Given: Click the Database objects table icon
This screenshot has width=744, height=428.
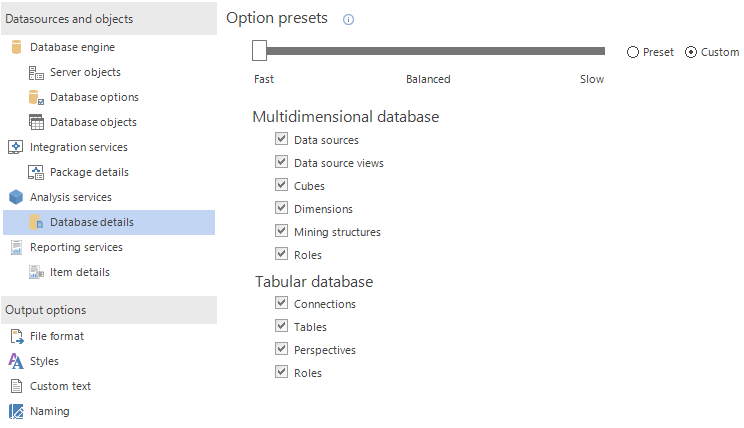Looking at the screenshot, I should point(36,122).
